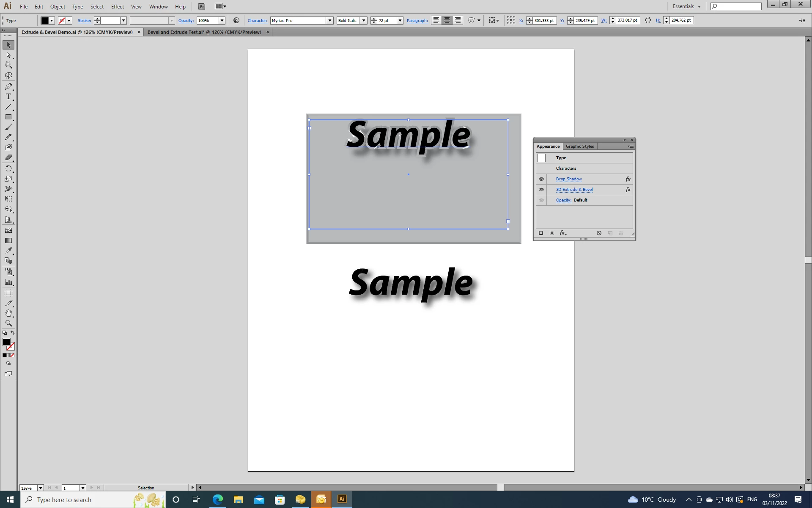Toggle Opacity row visibility eye
Screen dimensions: 812x508
541,200
